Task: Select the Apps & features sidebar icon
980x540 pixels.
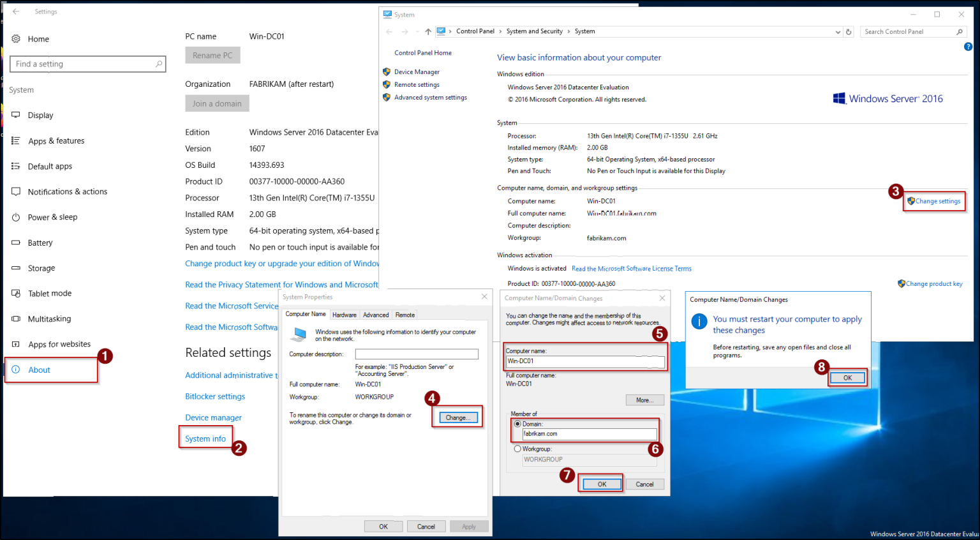Action: point(15,140)
